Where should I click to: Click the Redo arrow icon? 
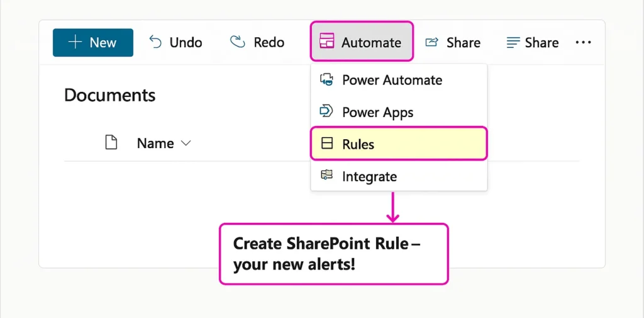[x=237, y=42]
